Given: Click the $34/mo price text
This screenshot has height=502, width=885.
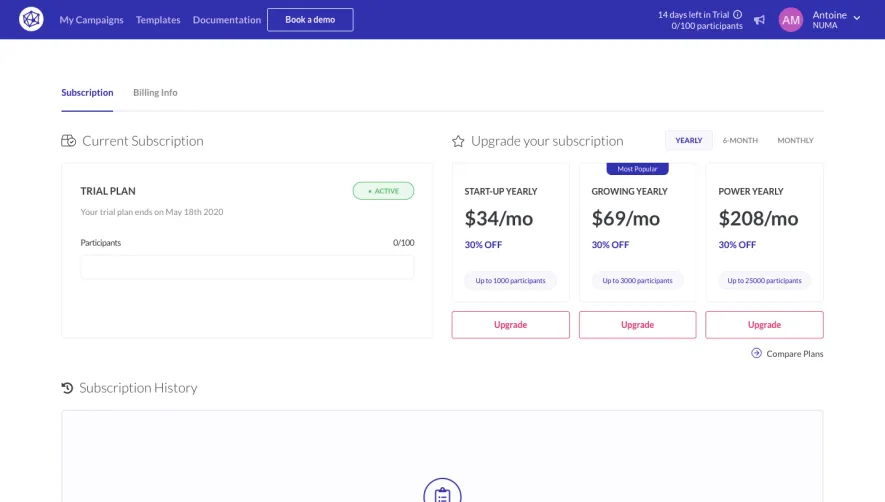Looking at the screenshot, I should [498, 219].
